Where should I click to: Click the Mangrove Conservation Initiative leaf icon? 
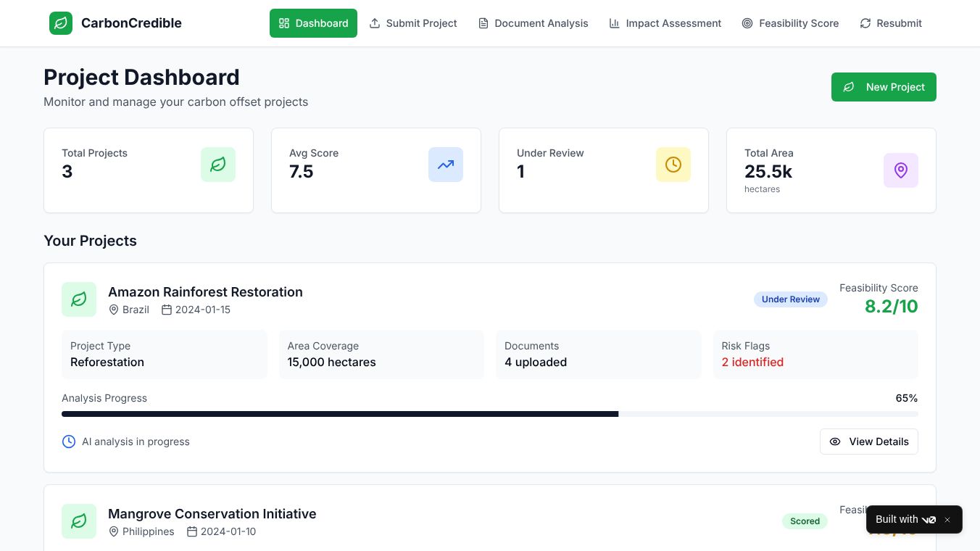coord(79,521)
